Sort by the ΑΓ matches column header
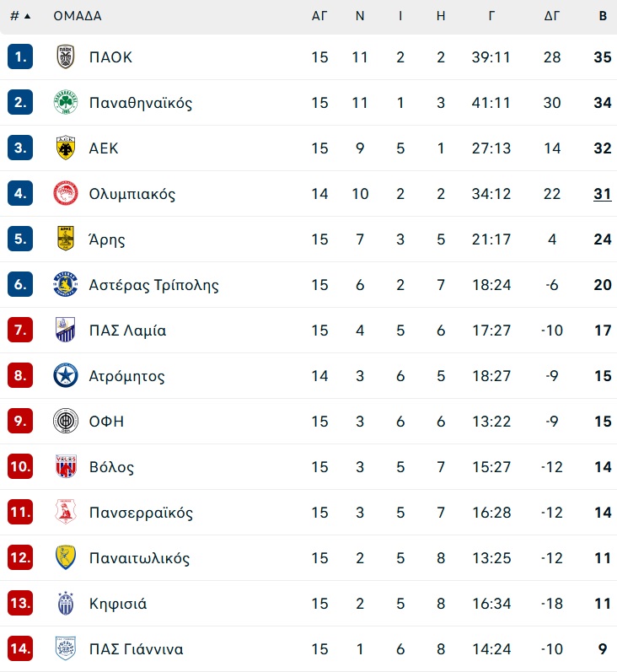This screenshot has height=672, width=617. (x=319, y=16)
